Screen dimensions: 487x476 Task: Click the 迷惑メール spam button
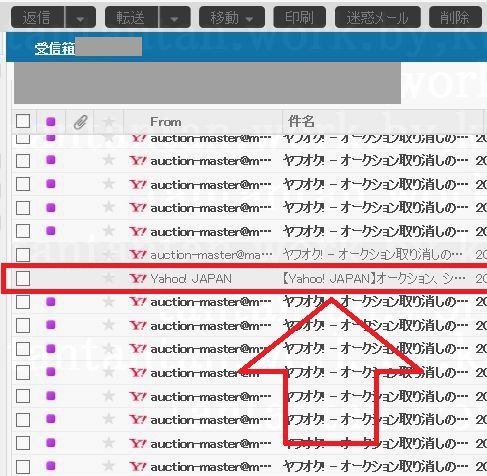tap(378, 17)
